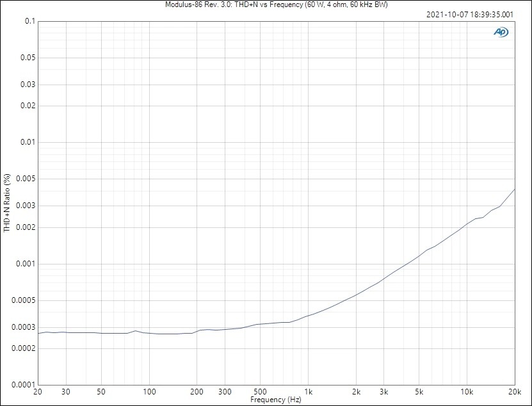Click the graph title text 'Modulus-86 Rev. 3.0'

click(198, 4)
